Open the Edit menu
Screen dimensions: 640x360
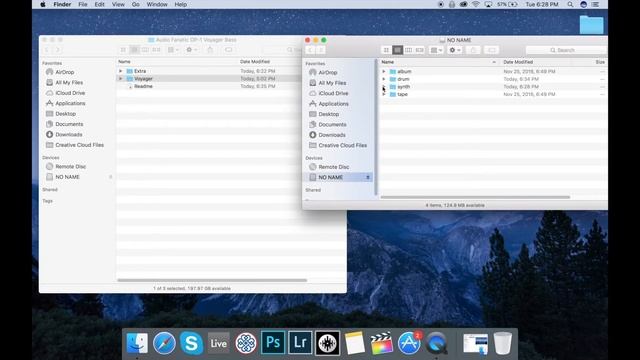click(x=100, y=4)
